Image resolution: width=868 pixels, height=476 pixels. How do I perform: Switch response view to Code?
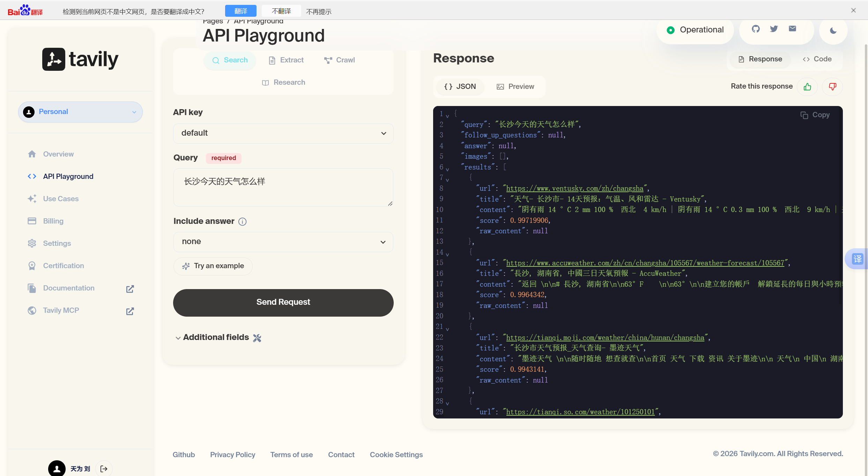817,59
